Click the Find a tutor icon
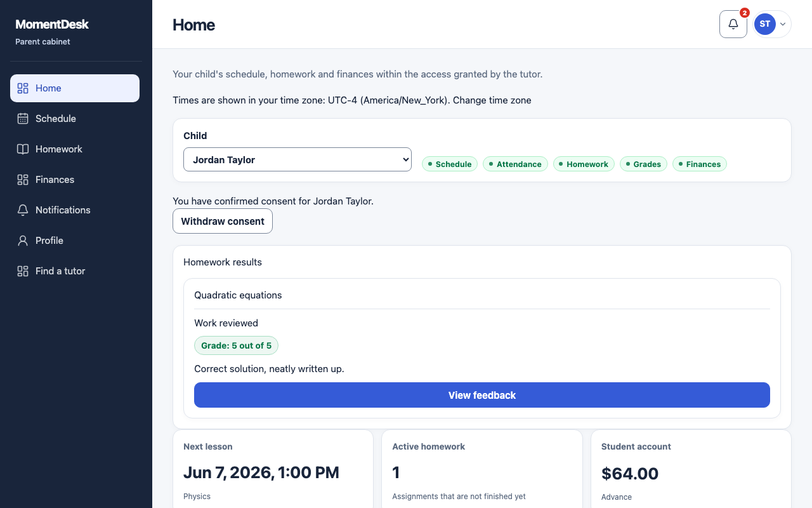Image resolution: width=812 pixels, height=508 pixels. [x=23, y=271]
